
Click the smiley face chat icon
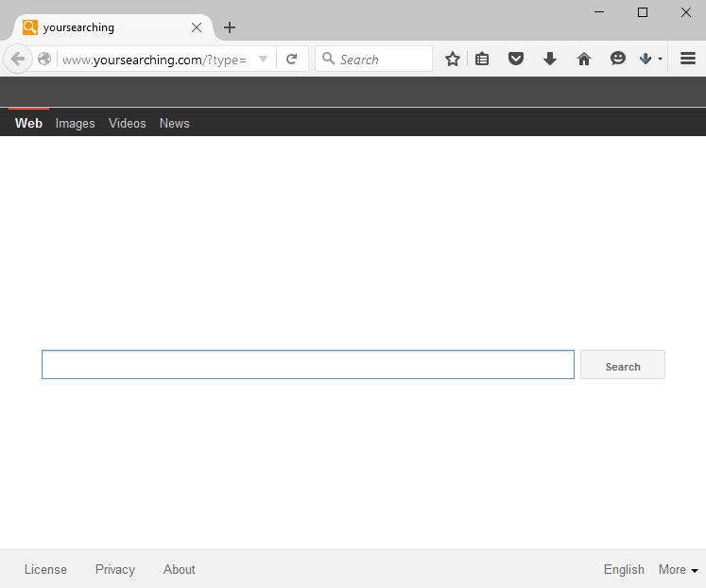618,60
